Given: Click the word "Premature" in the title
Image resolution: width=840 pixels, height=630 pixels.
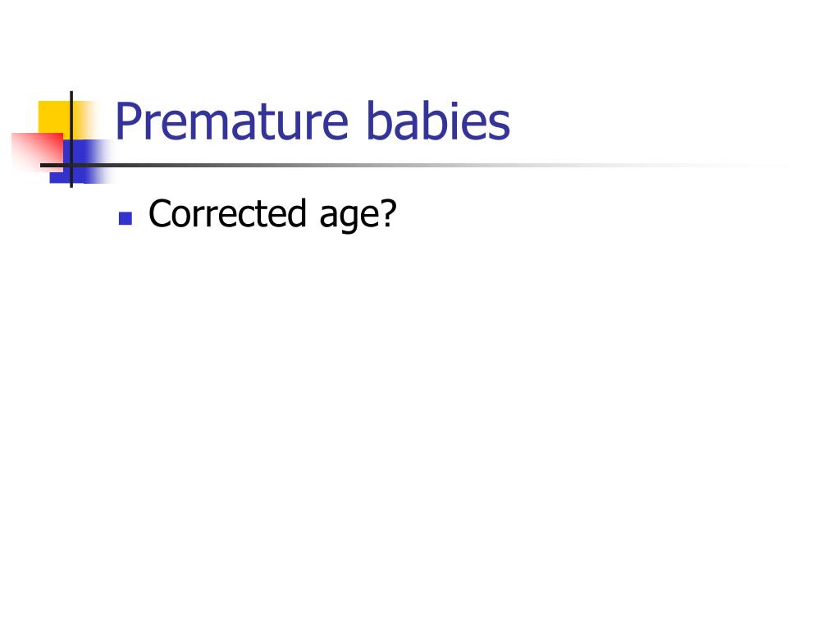Looking at the screenshot, I should (x=232, y=121).
